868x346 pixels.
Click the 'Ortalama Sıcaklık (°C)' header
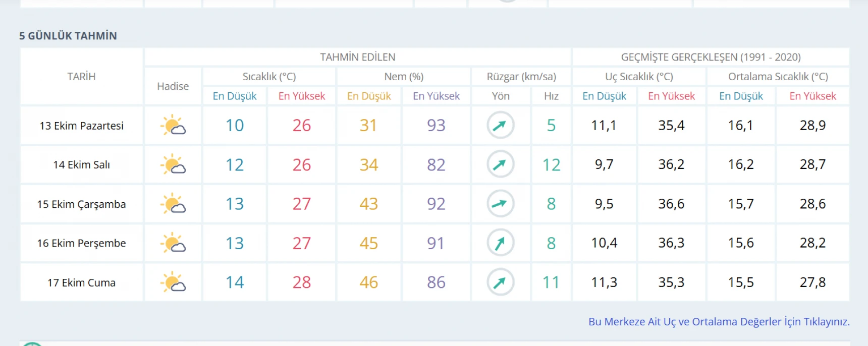(x=778, y=77)
